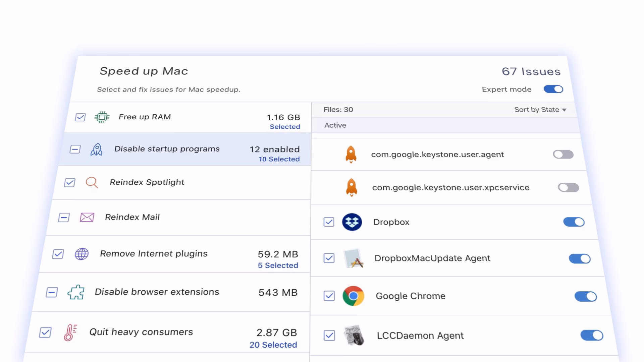
Task: Toggle off Google Chrome startup switch
Action: click(585, 296)
